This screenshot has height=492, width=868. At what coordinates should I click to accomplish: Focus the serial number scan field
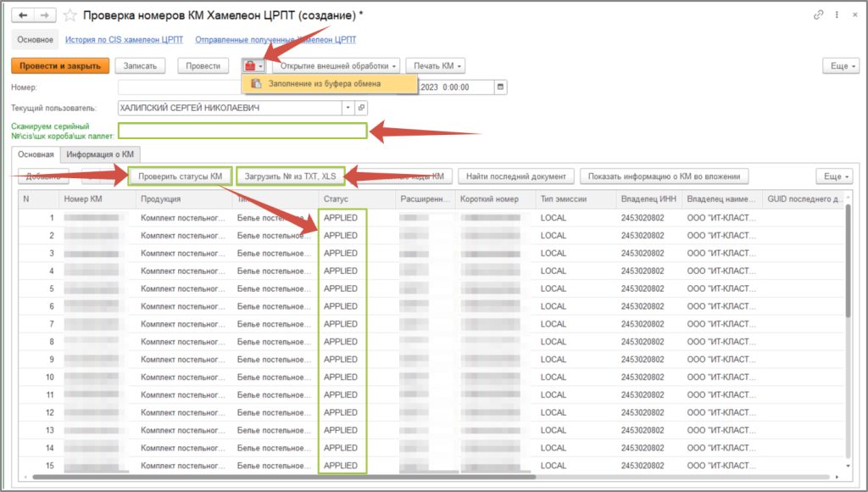click(242, 131)
